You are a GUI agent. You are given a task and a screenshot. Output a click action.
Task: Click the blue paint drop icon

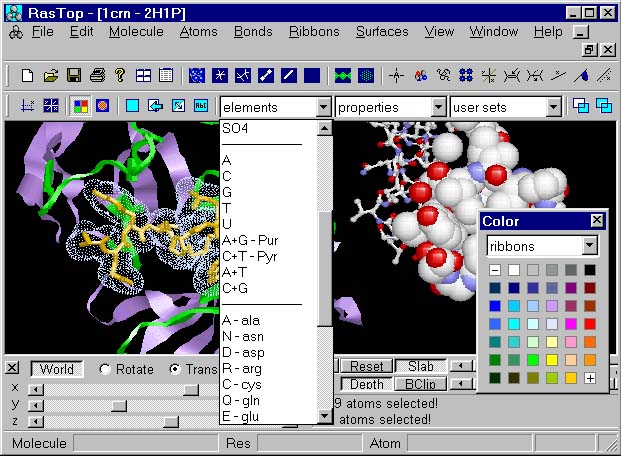(x=581, y=75)
